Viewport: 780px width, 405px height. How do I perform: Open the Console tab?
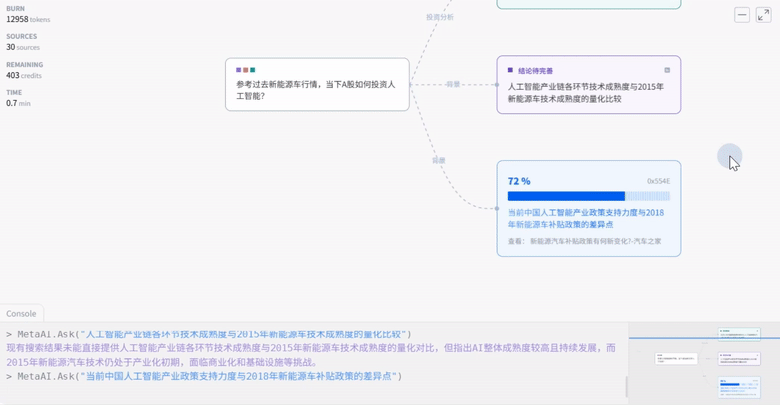click(21, 313)
